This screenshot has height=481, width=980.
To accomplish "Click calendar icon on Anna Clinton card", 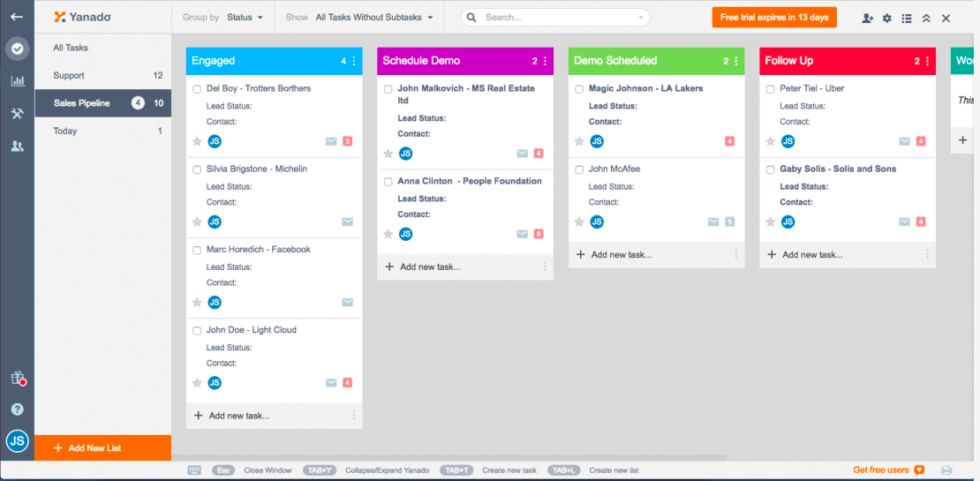I will (x=539, y=234).
